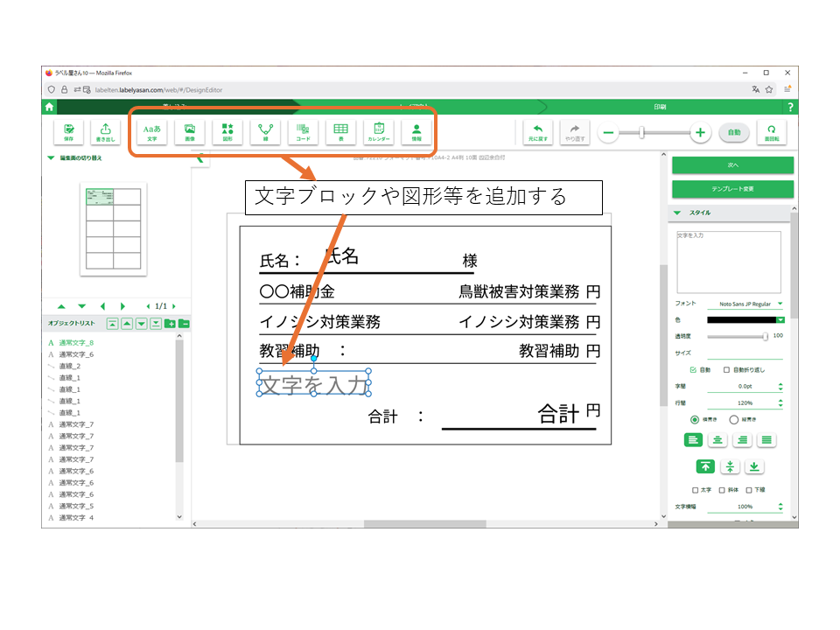Click the 印刷 step tab

tap(661, 107)
